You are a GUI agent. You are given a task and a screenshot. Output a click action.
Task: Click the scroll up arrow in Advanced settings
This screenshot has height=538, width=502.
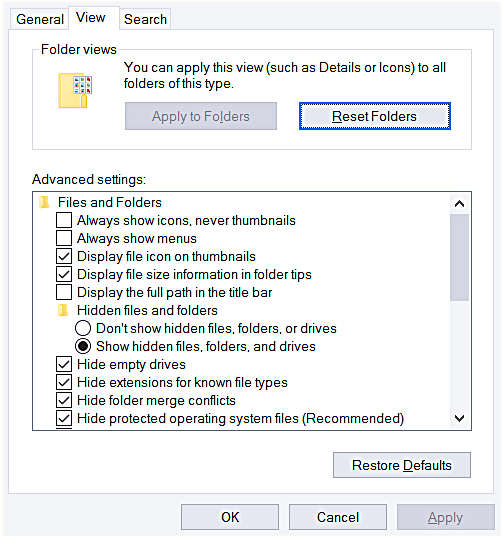pos(459,204)
